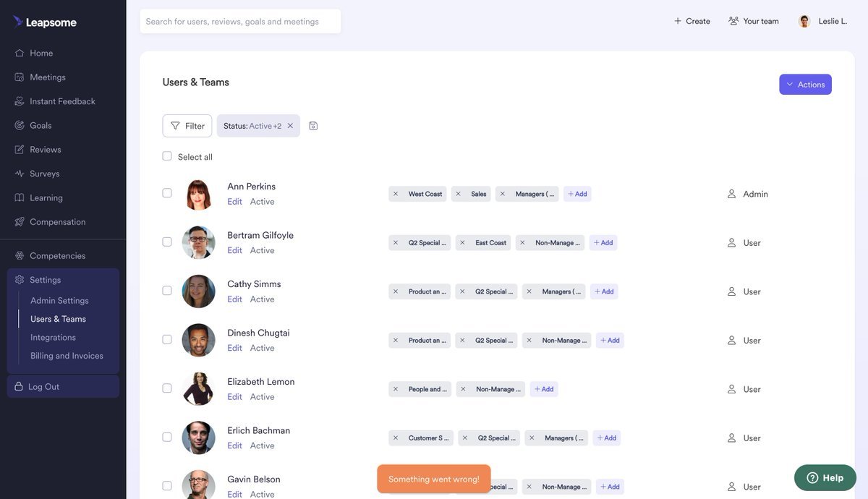Click the Create plus icon
This screenshot has width=868, height=499.
678,21
